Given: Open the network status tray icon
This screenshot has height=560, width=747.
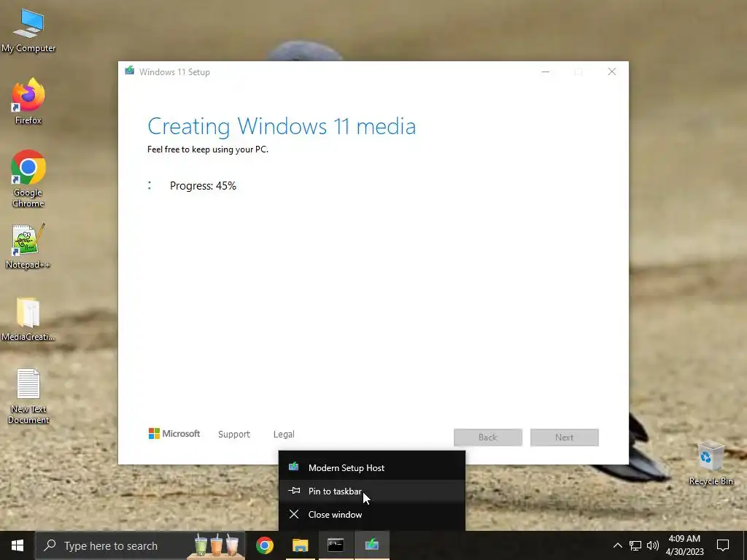Looking at the screenshot, I should 635,545.
